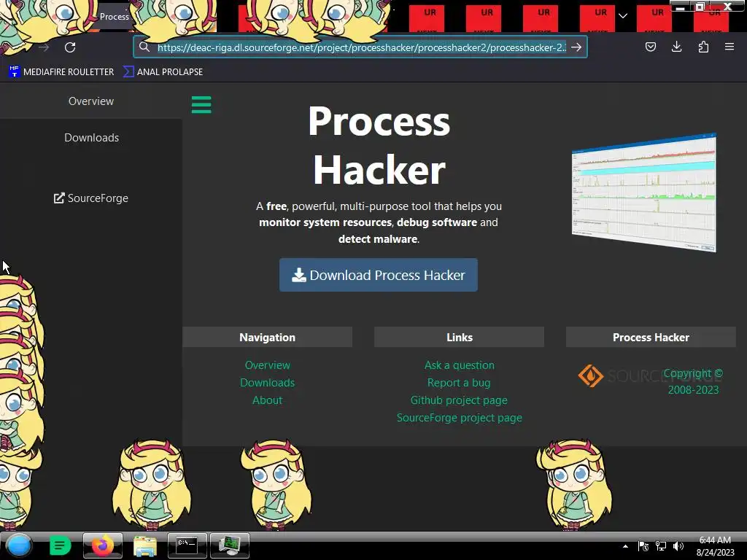The width and height of the screenshot is (747, 560).
Task: Click the Firefox taskbar icon
Action: coord(103,545)
